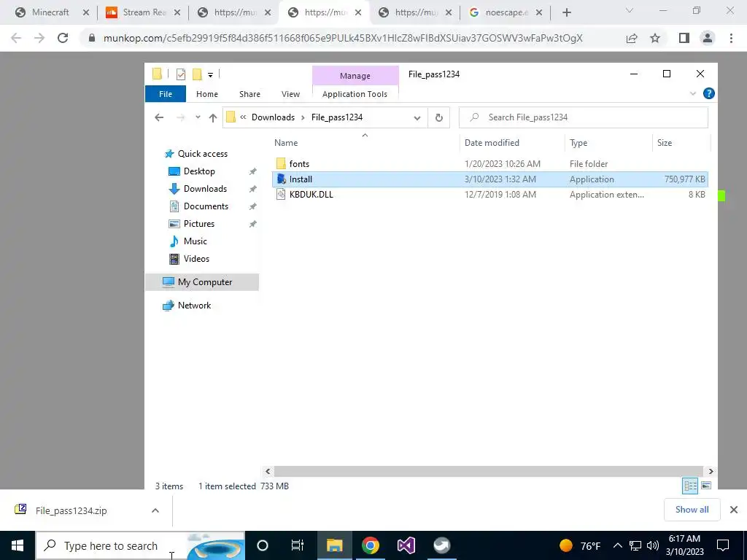This screenshot has height=560, width=747.
Task: Click Downloads in the address breadcrumb
Action: (x=273, y=117)
